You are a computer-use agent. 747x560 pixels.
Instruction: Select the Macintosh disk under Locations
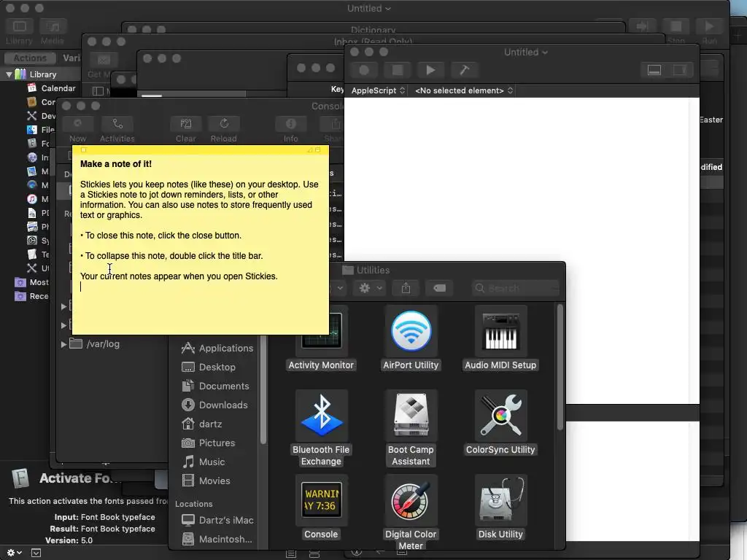pos(217,539)
